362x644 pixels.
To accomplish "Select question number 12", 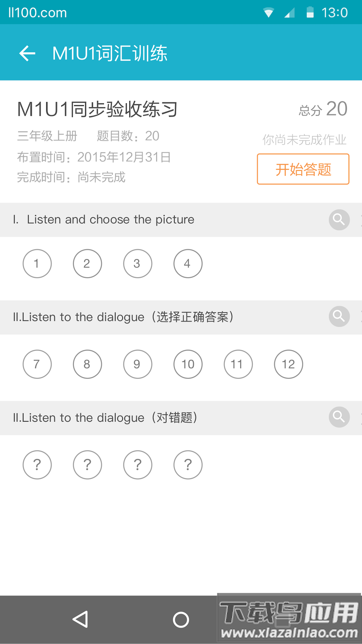I will click(x=289, y=364).
